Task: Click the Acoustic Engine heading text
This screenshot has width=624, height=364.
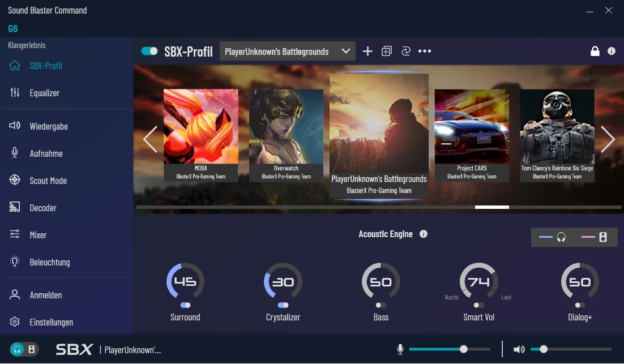Action: click(386, 234)
